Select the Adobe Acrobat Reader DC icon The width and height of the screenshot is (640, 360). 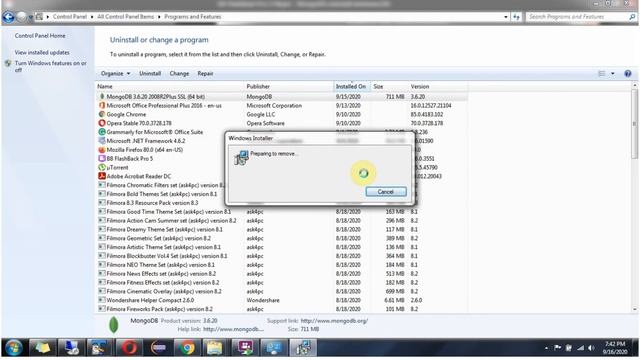(102, 176)
